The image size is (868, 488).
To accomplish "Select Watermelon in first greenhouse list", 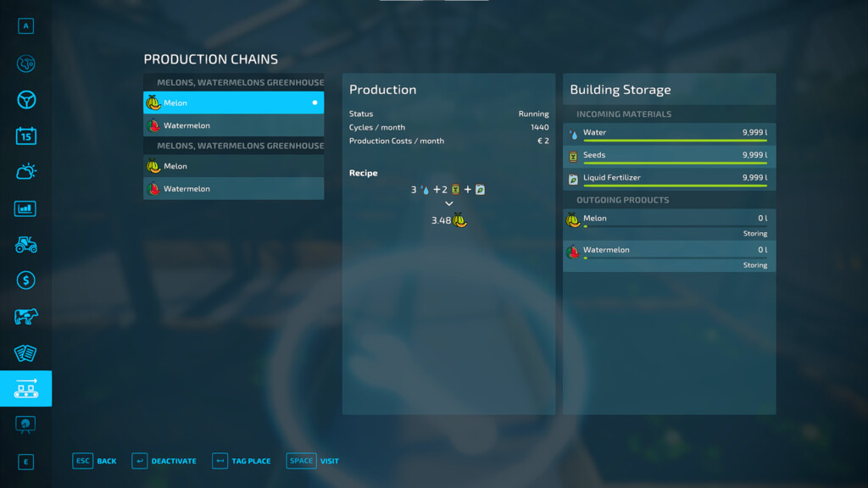I will tap(234, 125).
